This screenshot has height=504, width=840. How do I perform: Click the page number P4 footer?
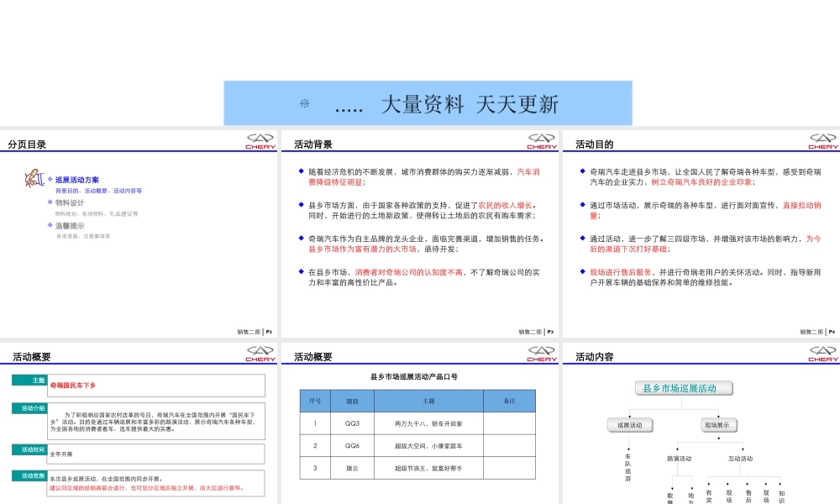point(832,332)
